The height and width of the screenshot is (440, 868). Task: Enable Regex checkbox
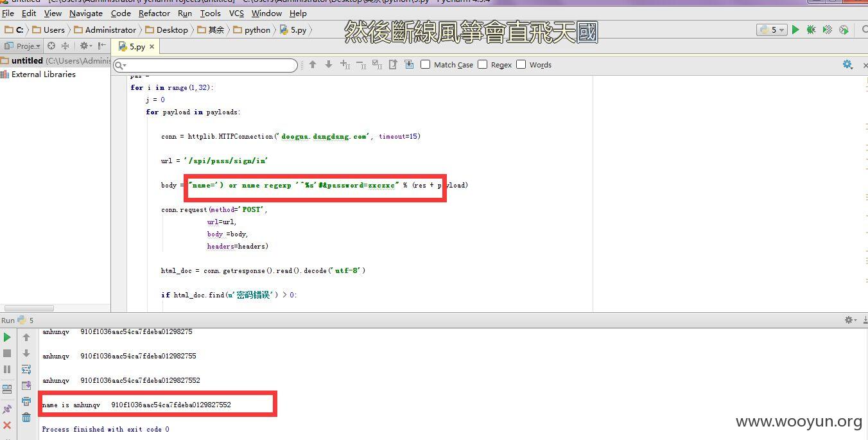[483, 64]
